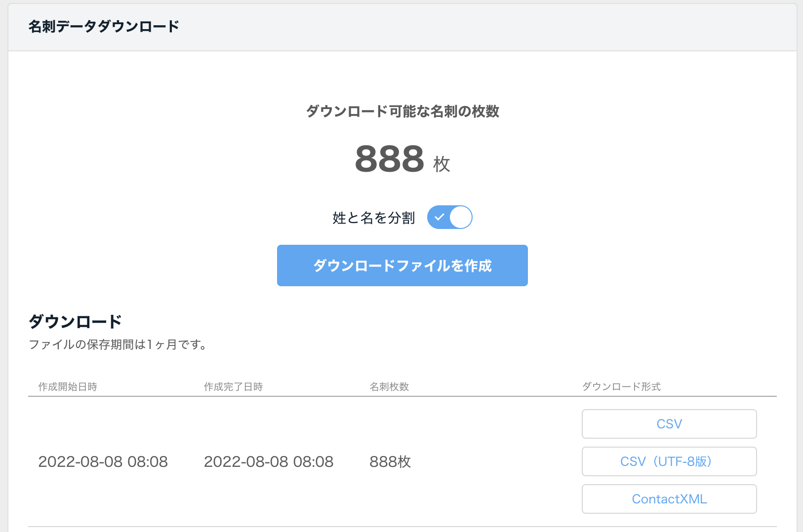Click the 名刺枚数 column header
This screenshot has width=803, height=532.
(x=389, y=387)
